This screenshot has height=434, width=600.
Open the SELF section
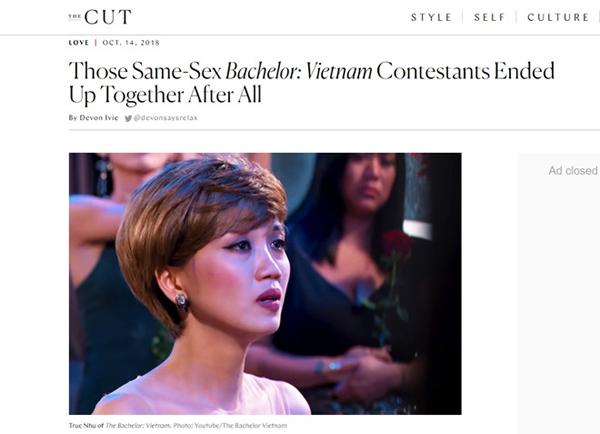490,17
